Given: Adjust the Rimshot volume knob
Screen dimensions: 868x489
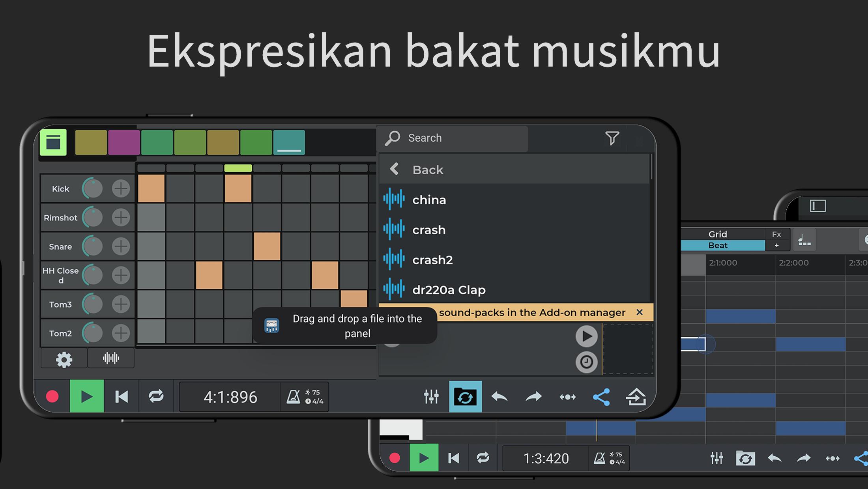Looking at the screenshot, I should tap(92, 217).
